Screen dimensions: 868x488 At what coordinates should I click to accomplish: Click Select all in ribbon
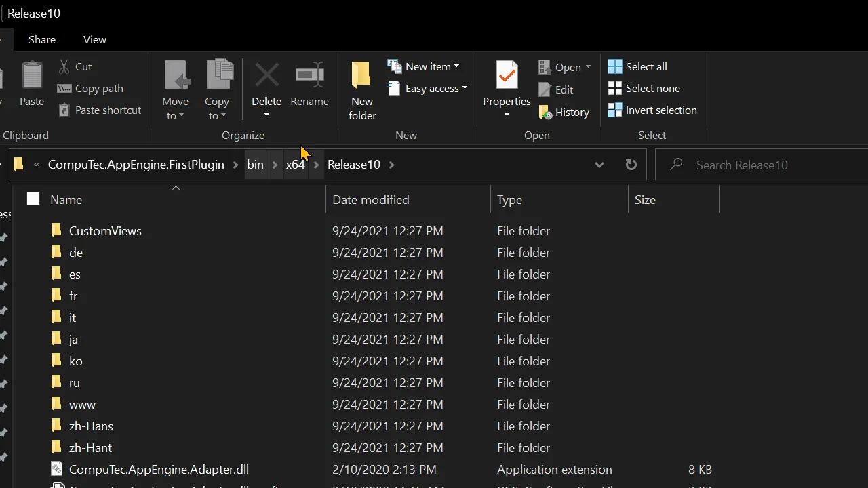click(x=646, y=66)
